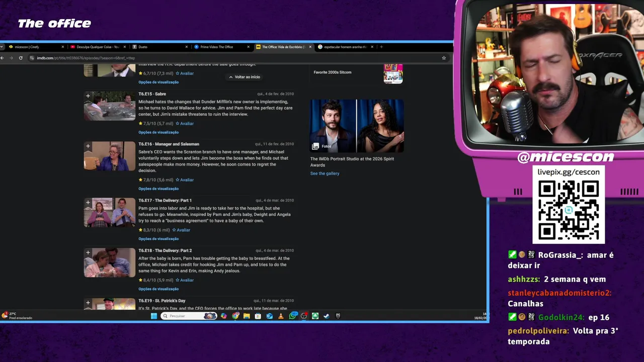Select The Office: Vida de Escritório tab

(283, 47)
